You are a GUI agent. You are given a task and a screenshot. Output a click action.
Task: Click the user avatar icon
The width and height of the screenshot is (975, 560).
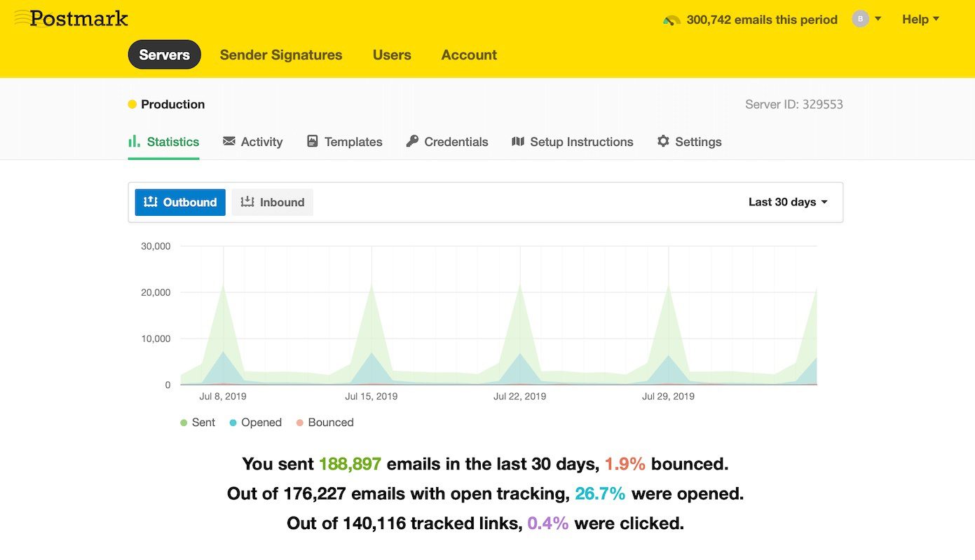[x=860, y=20]
